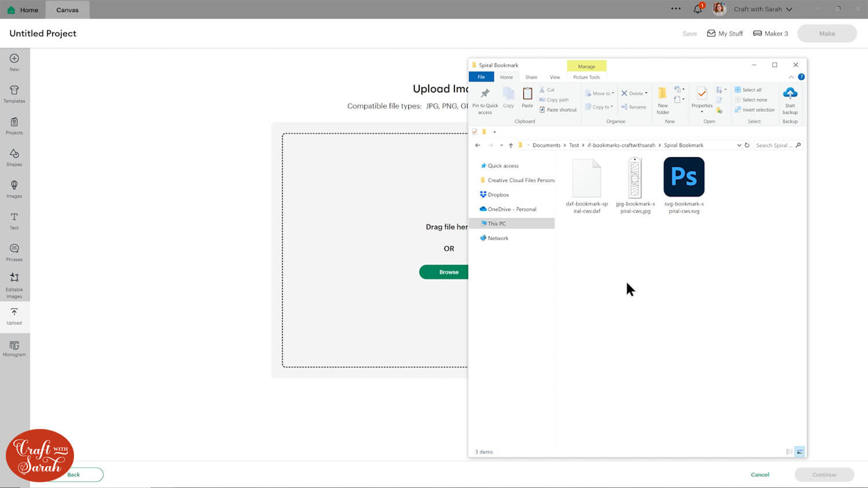The image size is (868, 488).
Task: Open Editable Images in sidebar
Action: point(14,284)
